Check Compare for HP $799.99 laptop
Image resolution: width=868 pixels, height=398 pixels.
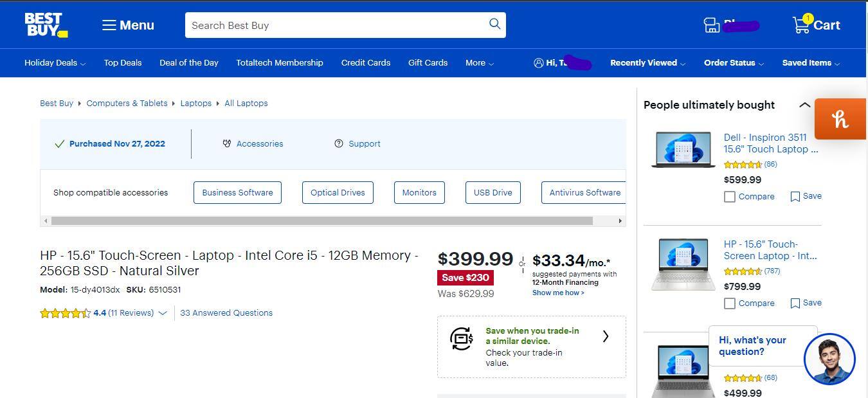point(730,303)
